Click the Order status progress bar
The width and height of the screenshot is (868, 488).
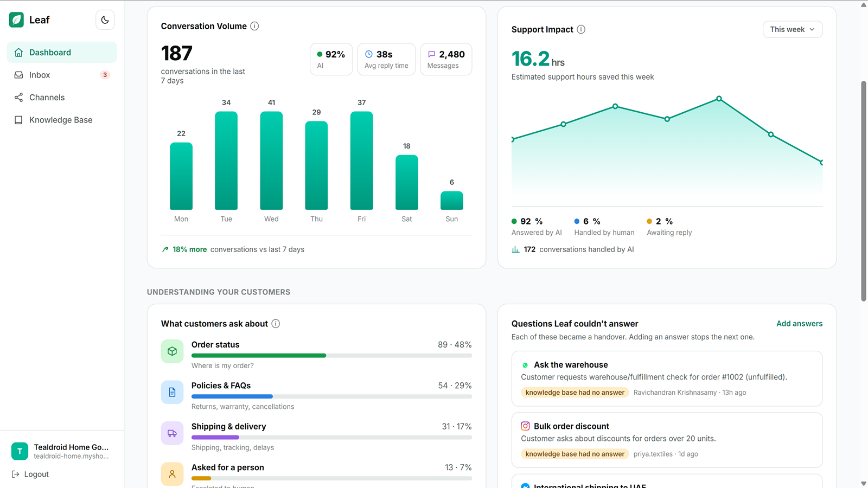331,356
